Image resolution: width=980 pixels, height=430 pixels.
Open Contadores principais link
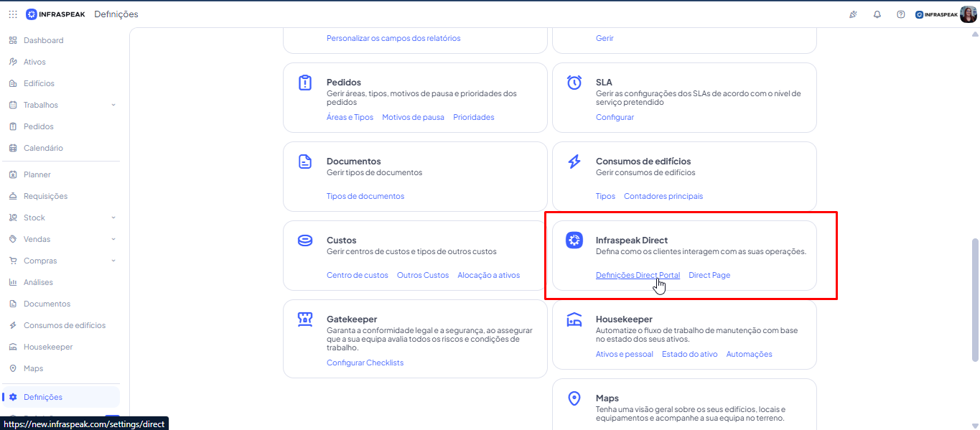[x=663, y=196]
